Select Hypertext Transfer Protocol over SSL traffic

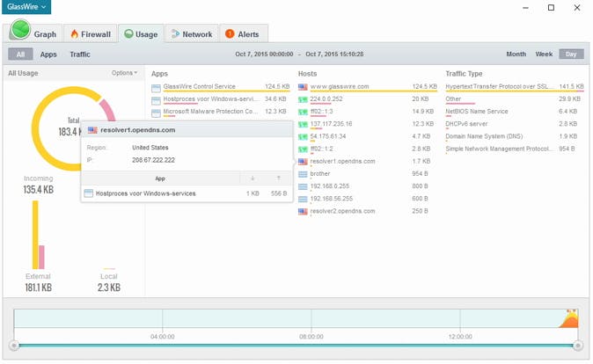coord(515,87)
